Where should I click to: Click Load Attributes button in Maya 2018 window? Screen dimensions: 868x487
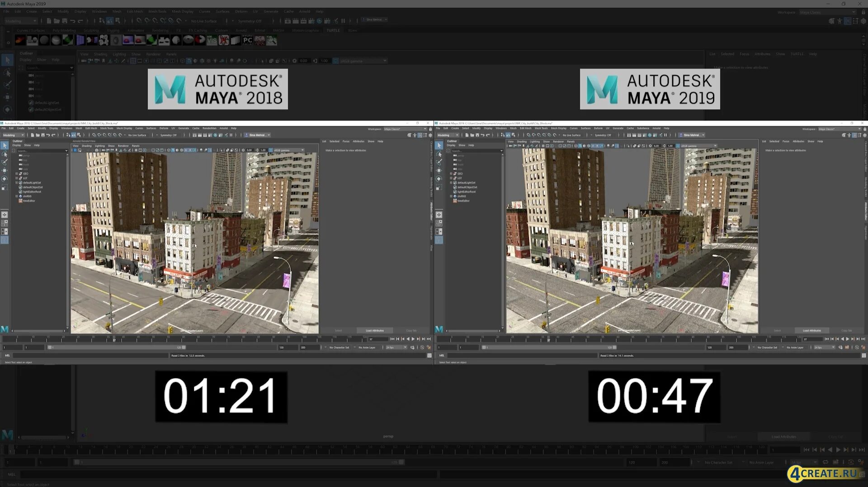pos(375,331)
